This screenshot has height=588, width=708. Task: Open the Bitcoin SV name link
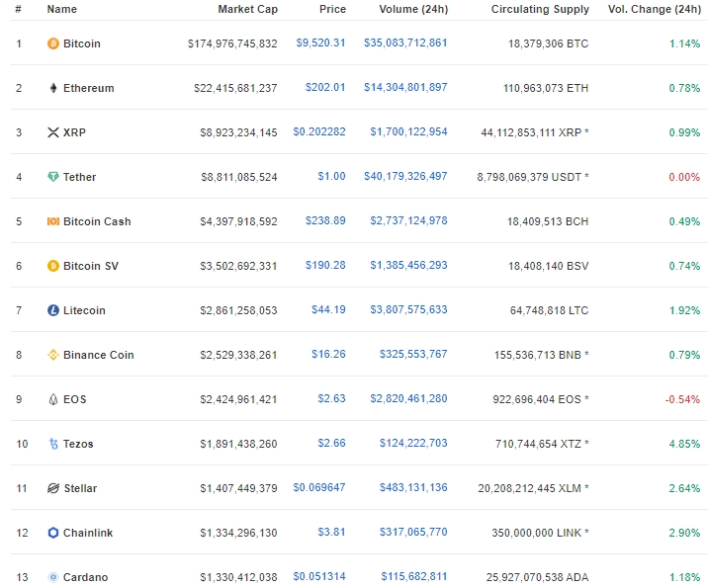91,266
